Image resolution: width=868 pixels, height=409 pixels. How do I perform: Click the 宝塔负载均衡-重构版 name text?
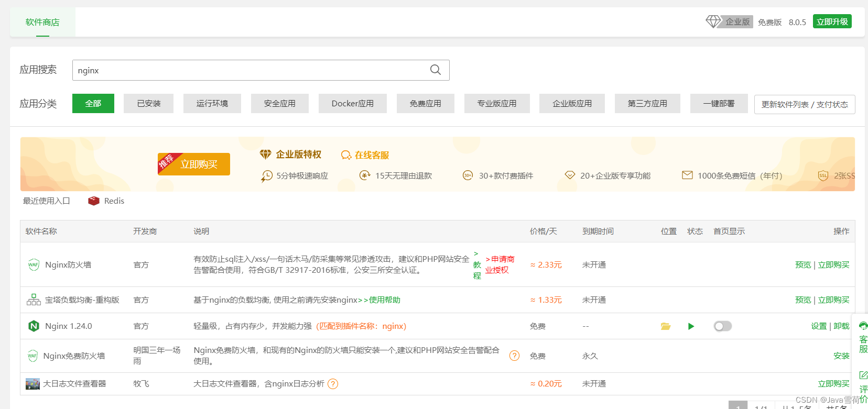click(82, 300)
